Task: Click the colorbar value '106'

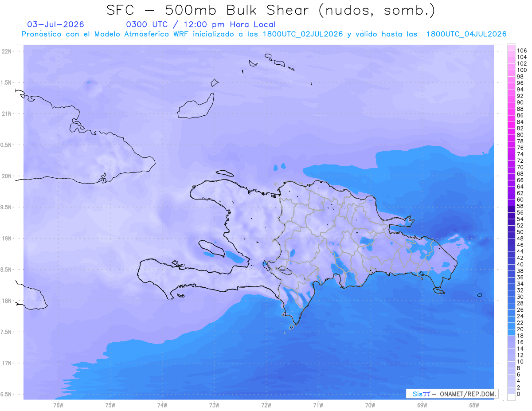Action: (x=522, y=51)
